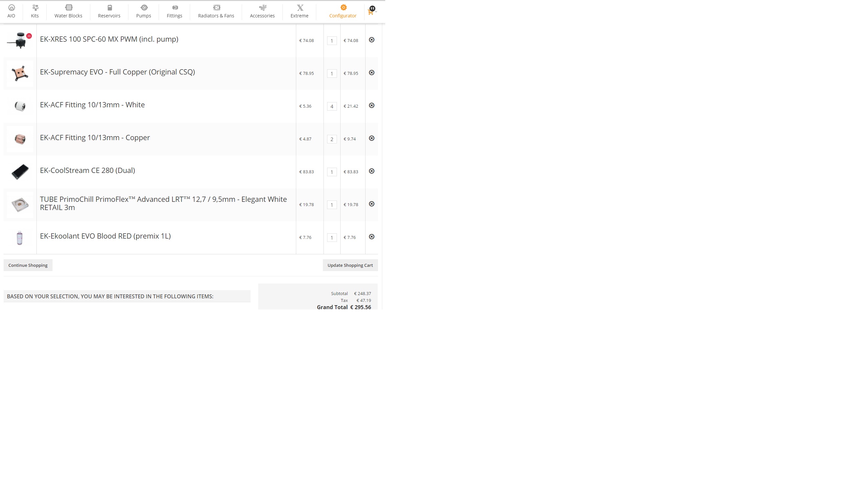Remove the Copper ACF Fitting item
The image size is (868, 488).
point(372,138)
